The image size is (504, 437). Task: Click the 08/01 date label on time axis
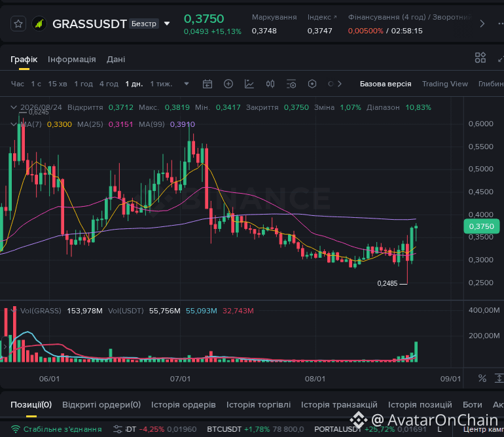tap(315, 379)
